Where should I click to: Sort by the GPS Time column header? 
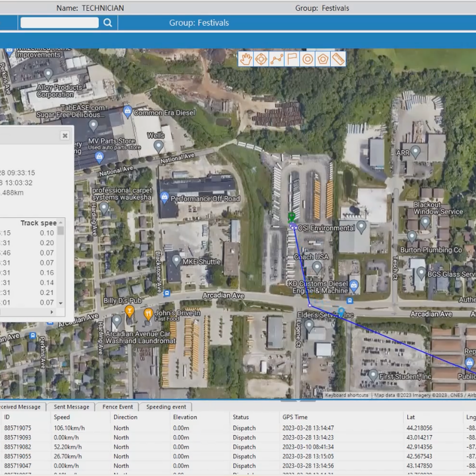(x=295, y=417)
